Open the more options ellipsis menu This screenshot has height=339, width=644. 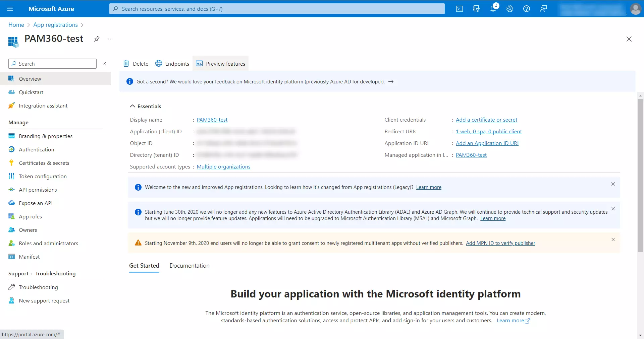click(x=110, y=39)
